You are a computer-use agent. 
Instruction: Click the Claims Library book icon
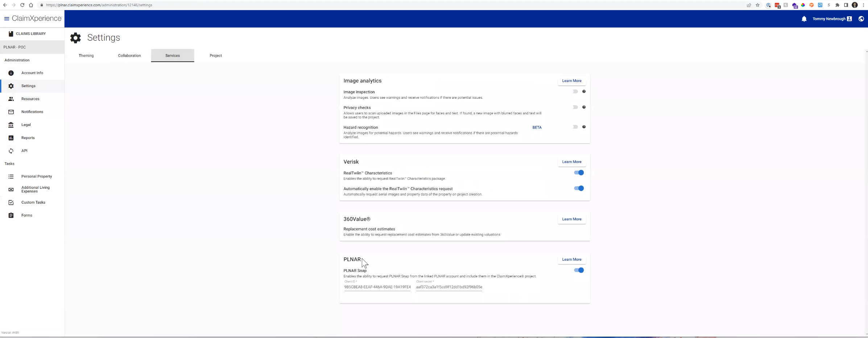[x=11, y=34]
